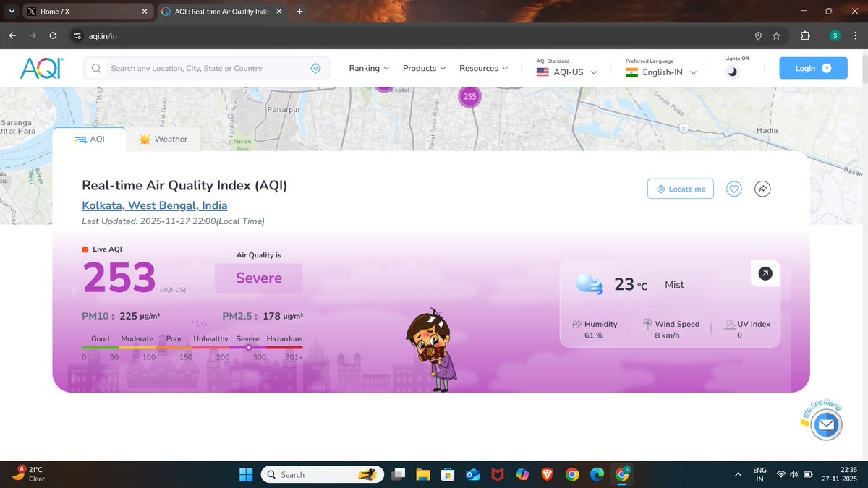
Task: Launch Brave browser from taskbar
Action: [548, 475]
